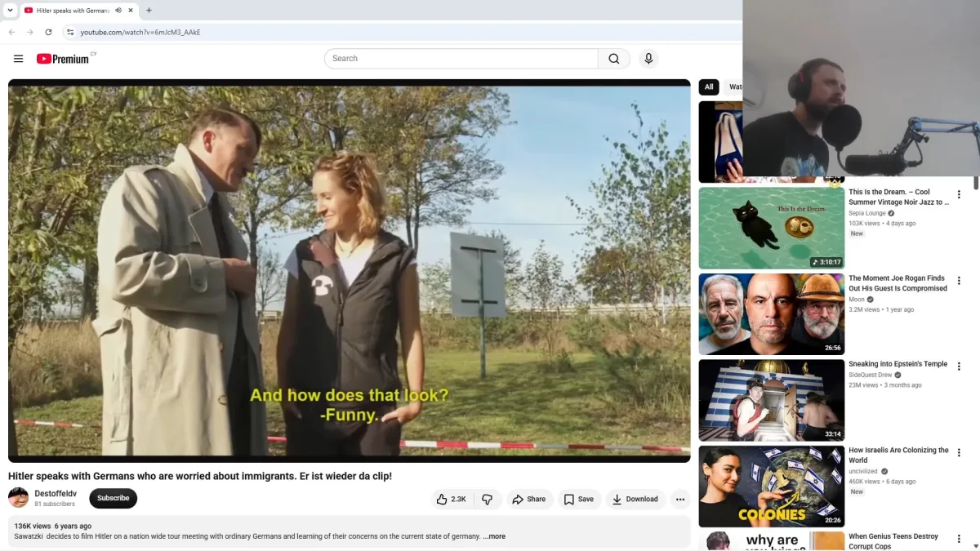
Task: Start voice search with microphone icon
Action: click(x=648, y=59)
